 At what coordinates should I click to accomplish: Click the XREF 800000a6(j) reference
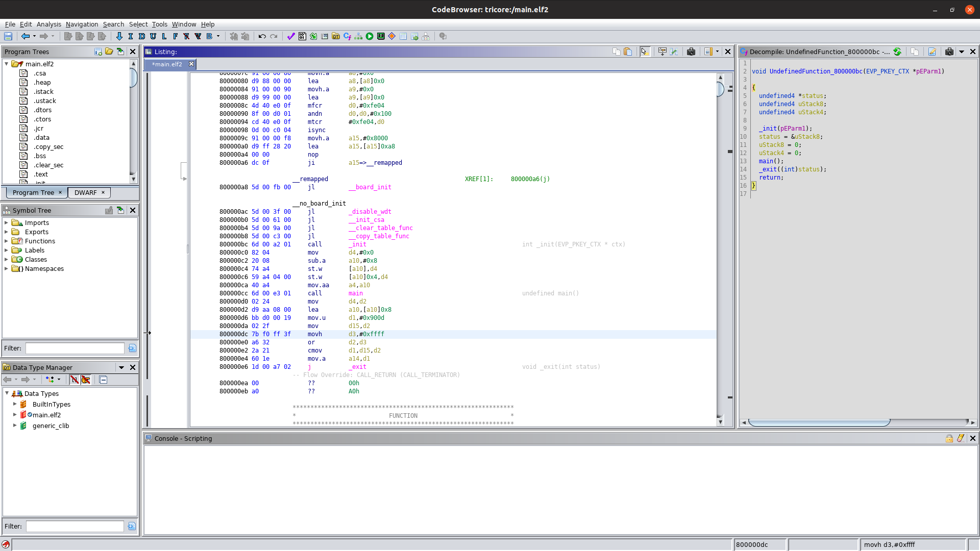tap(530, 179)
